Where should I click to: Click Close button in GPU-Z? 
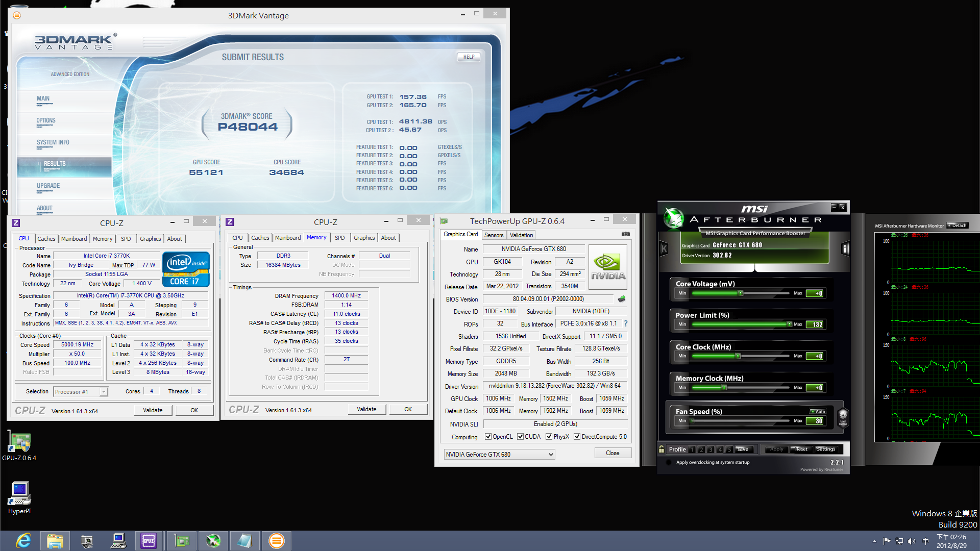tap(612, 453)
